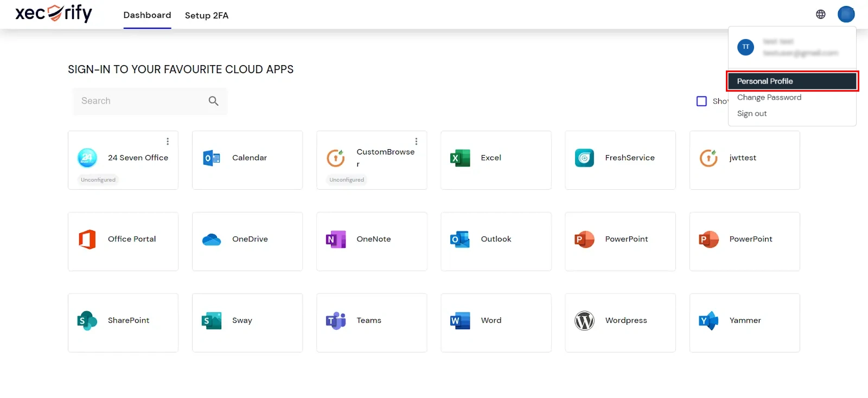This screenshot has height=398, width=868.
Task: Click the search magnifier icon
Action: point(214,101)
